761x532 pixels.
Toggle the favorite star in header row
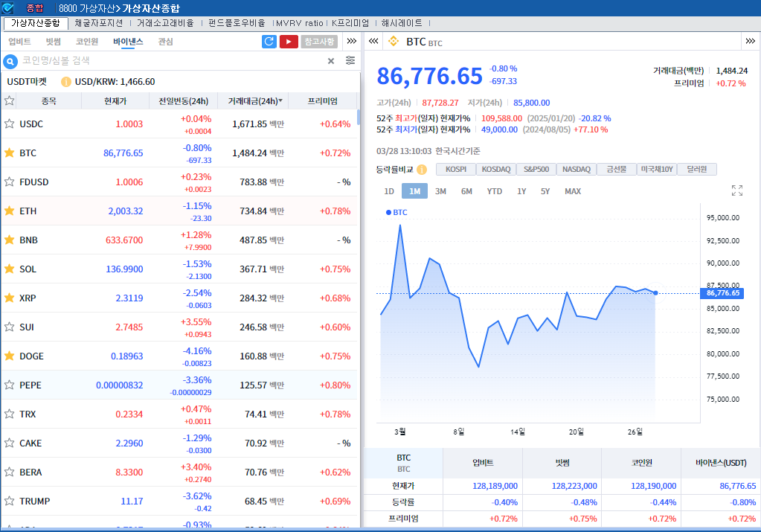9,101
